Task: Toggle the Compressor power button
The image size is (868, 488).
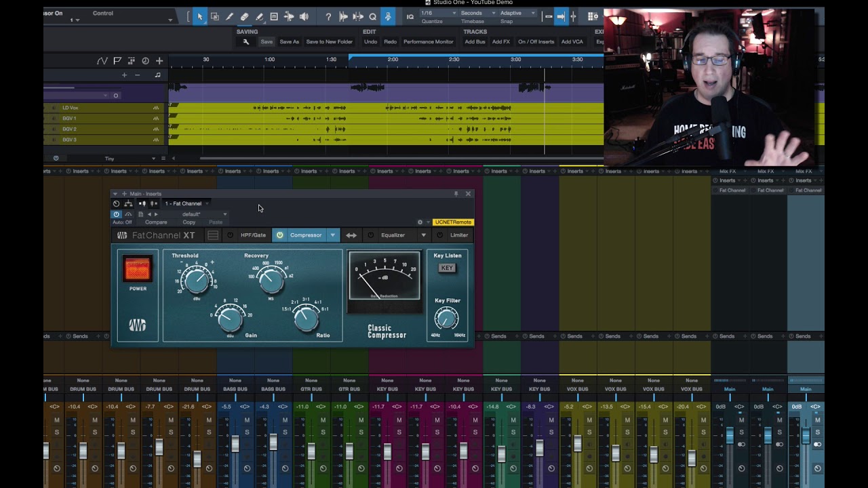Action: click(x=279, y=235)
